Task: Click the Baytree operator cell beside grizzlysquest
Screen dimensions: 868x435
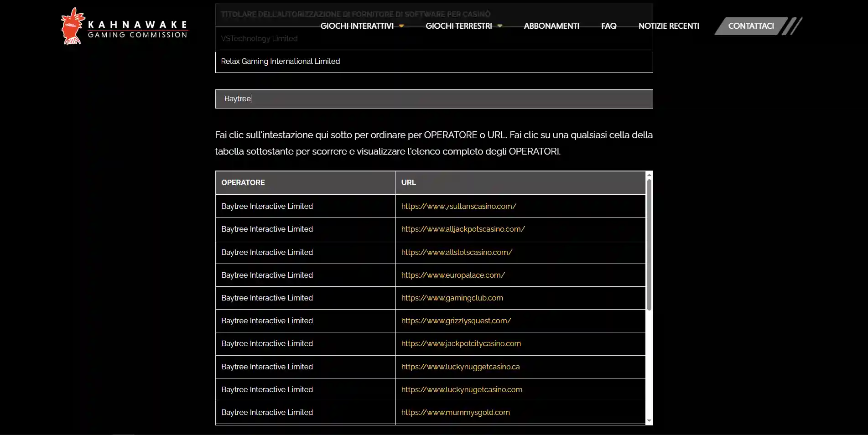Action: pyautogui.click(x=305, y=321)
